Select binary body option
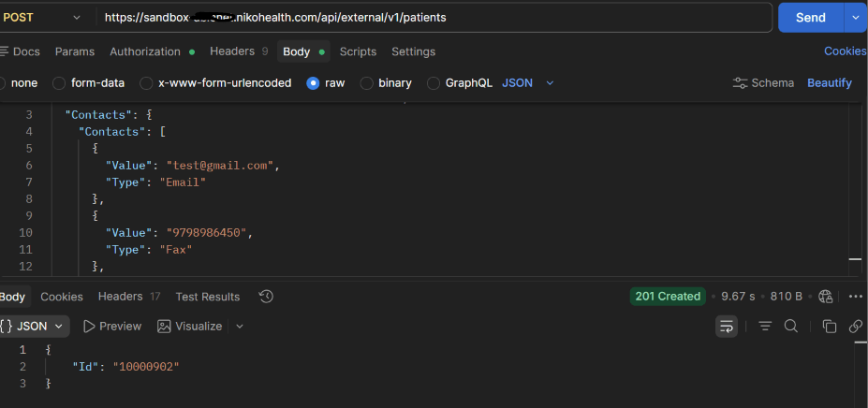Image resolution: width=868 pixels, height=408 pixels. (386, 83)
